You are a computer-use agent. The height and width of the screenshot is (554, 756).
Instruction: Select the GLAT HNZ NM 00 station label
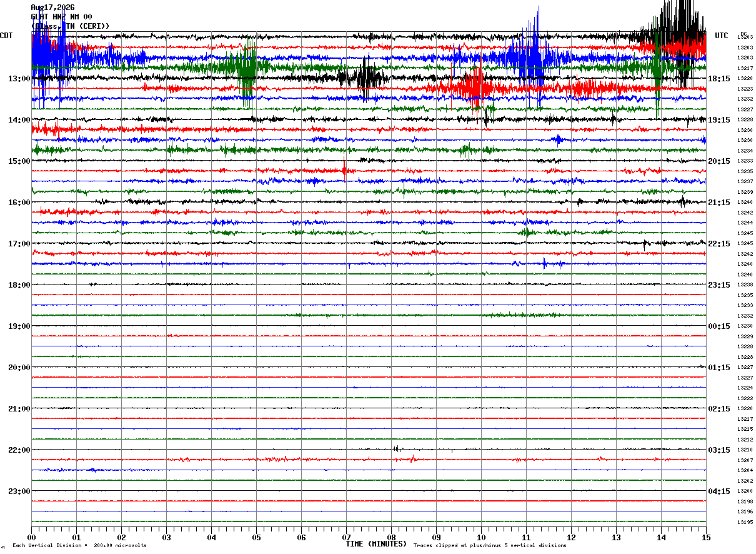coord(61,17)
